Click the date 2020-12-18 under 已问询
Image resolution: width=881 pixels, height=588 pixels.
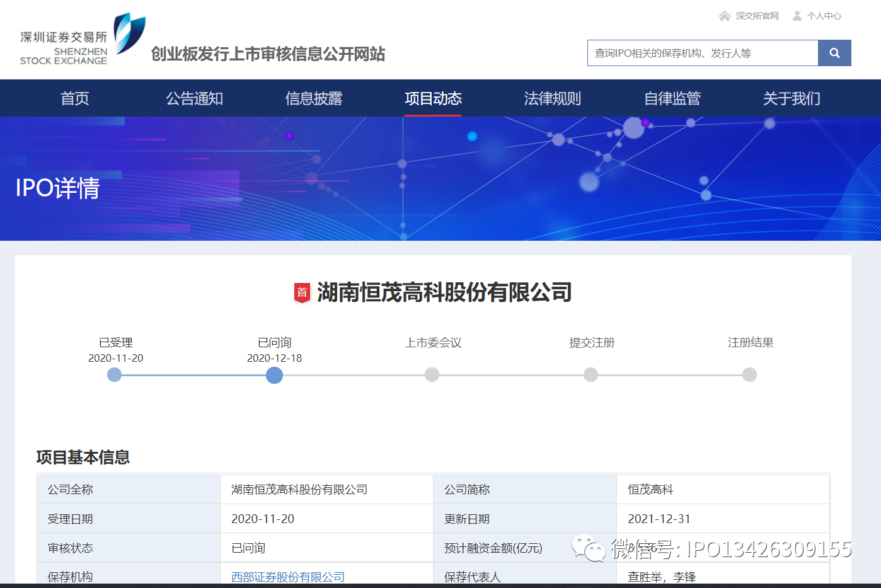pyautogui.click(x=274, y=358)
